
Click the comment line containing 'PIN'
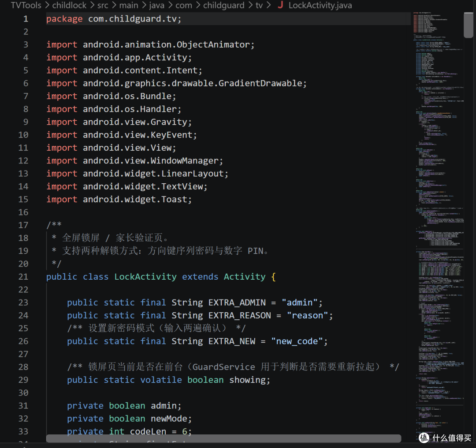[x=160, y=251]
